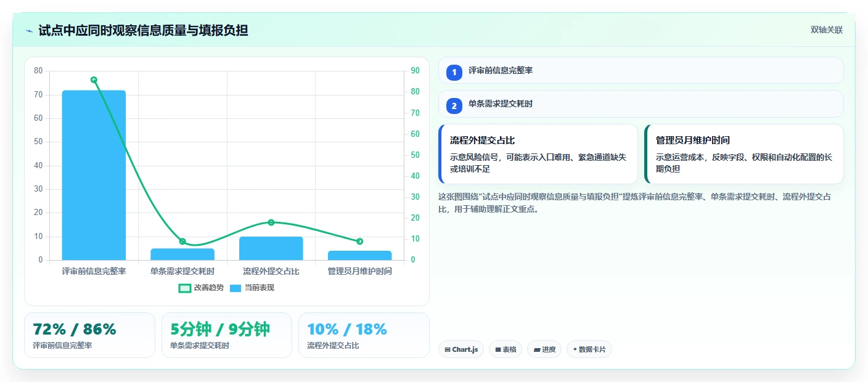Click the line point above 管理员月维护时间 bar
Image resolution: width=868 pixels, height=382 pixels.
coord(359,241)
